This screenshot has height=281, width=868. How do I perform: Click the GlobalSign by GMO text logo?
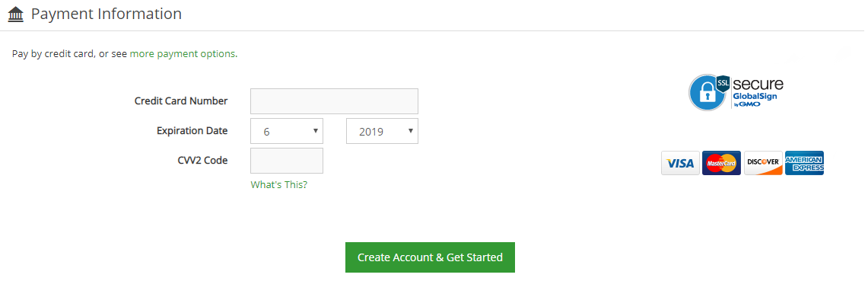point(755,99)
